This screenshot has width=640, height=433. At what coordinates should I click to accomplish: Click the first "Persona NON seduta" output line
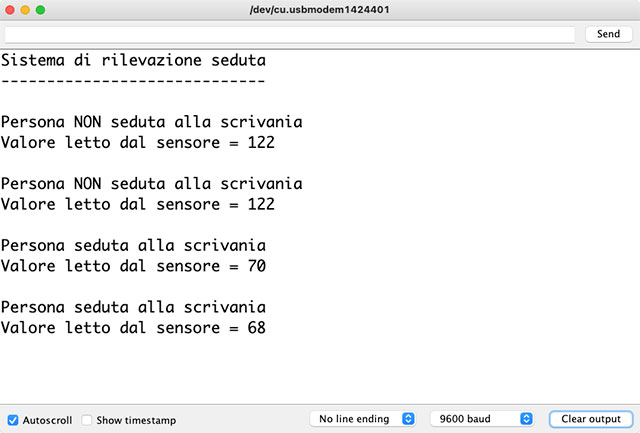pyautogui.click(x=152, y=122)
